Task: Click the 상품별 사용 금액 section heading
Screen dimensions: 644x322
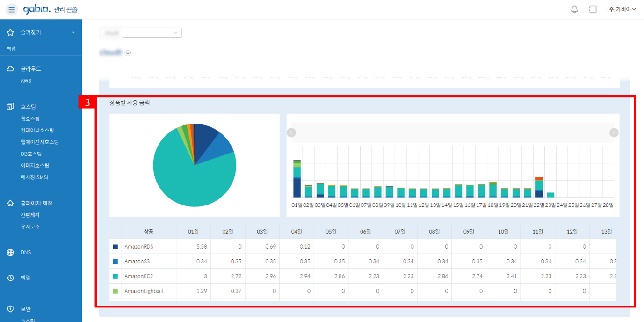Action: [130, 103]
